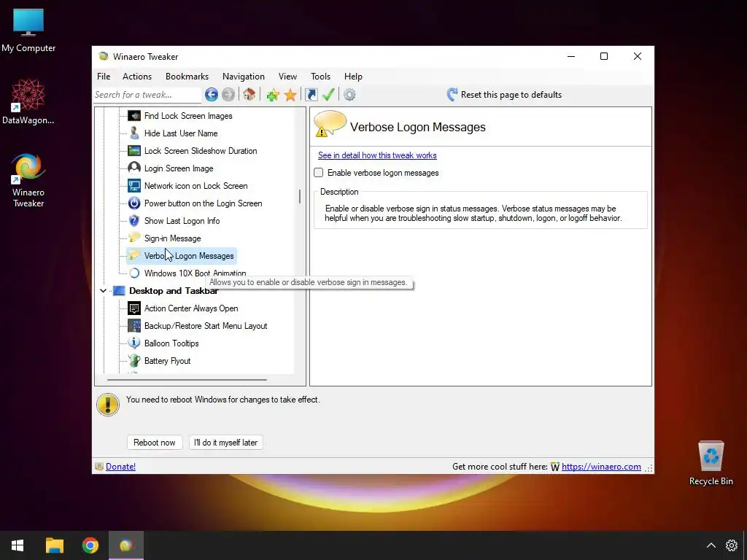This screenshot has width=747, height=560.
Task: Click the Show Last Logon Info shield icon
Action: coord(134,221)
